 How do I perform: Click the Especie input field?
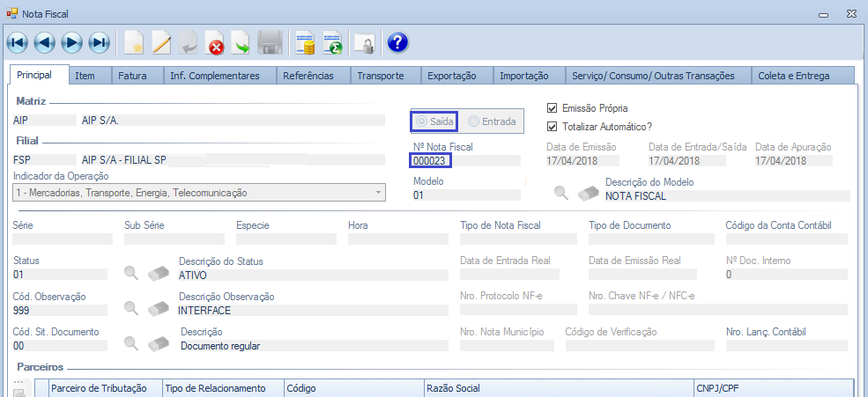(286, 239)
